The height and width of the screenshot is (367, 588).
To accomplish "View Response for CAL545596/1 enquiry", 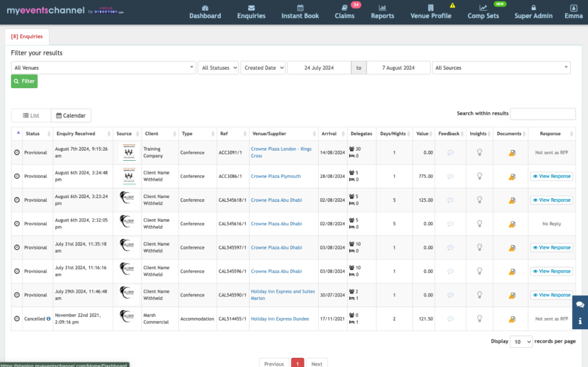I will point(552,271).
